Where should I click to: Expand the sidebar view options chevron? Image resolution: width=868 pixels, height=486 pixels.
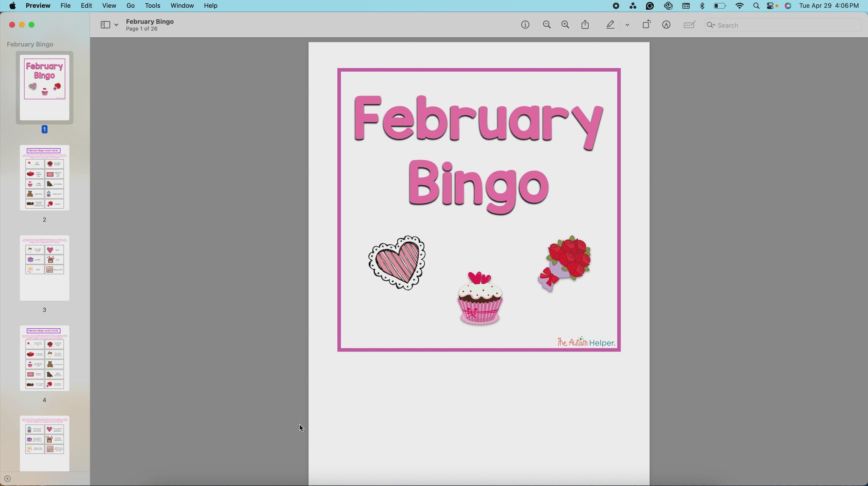[116, 25]
